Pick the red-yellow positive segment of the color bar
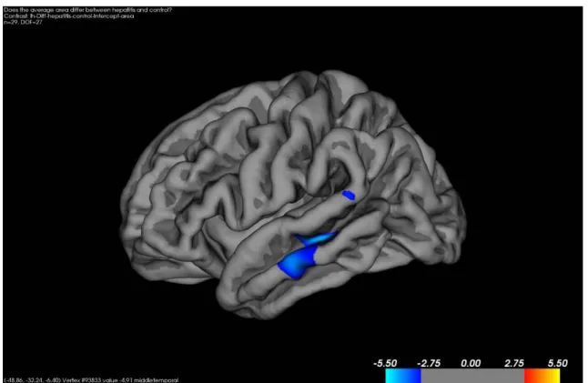588x383 pixels. [542, 376]
